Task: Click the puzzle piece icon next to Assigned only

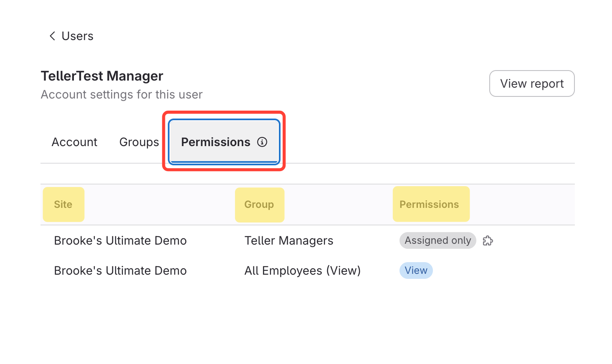Action: click(x=488, y=241)
